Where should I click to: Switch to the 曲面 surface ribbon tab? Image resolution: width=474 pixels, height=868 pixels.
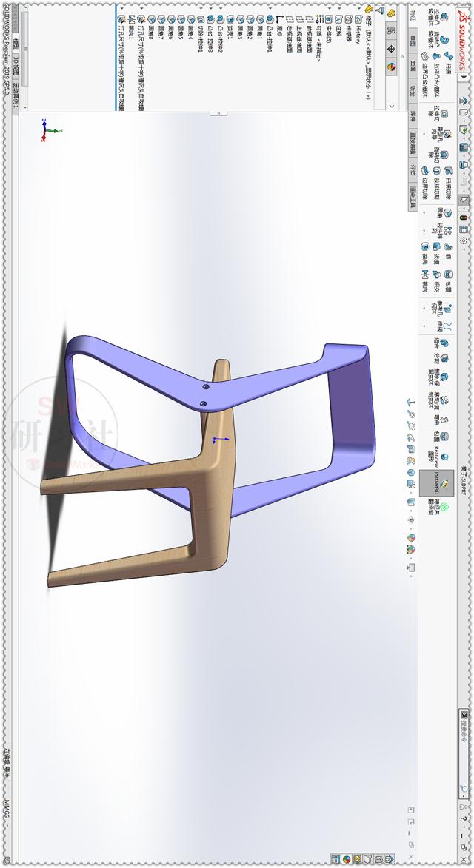coord(414,65)
